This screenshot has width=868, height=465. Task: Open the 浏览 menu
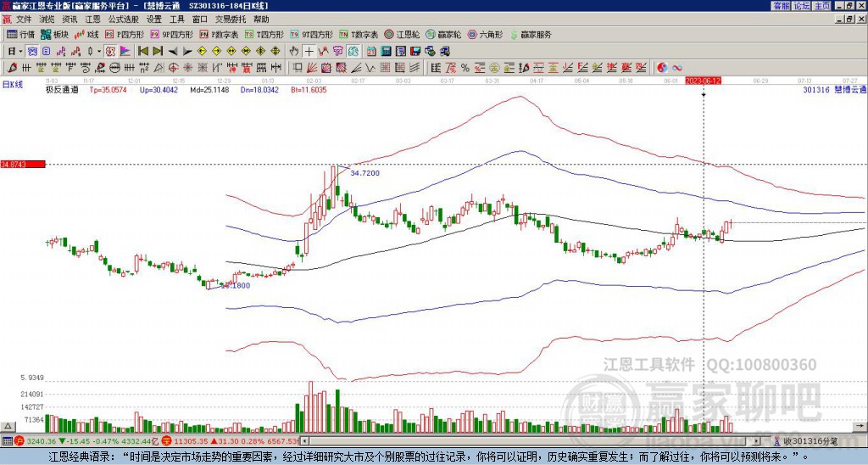pyautogui.click(x=47, y=20)
